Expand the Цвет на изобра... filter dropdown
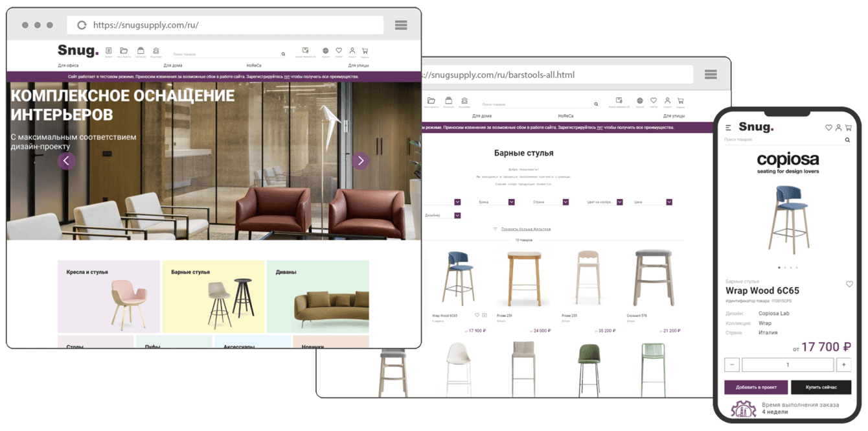This screenshot has height=431, width=868. click(x=619, y=202)
